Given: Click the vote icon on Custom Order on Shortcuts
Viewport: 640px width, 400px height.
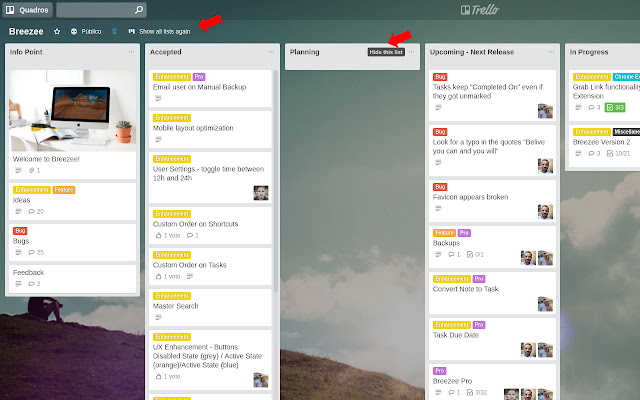Looking at the screenshot, I should click(159, 236).
